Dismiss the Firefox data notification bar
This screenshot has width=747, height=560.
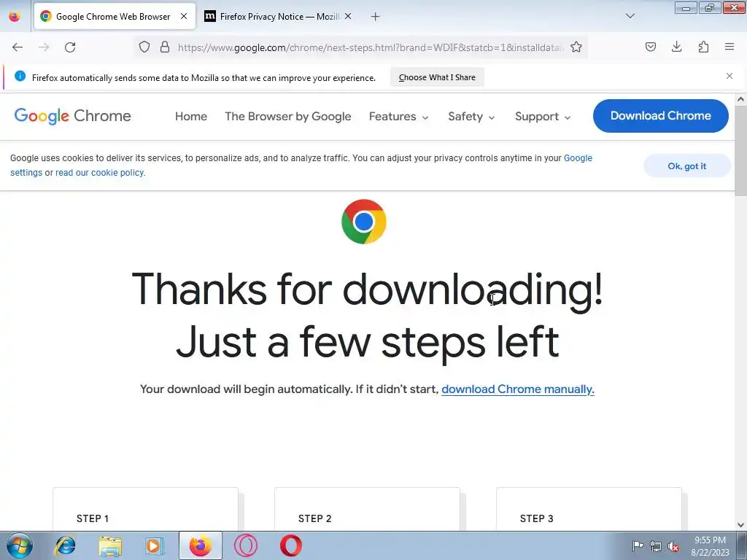[729, 76]
